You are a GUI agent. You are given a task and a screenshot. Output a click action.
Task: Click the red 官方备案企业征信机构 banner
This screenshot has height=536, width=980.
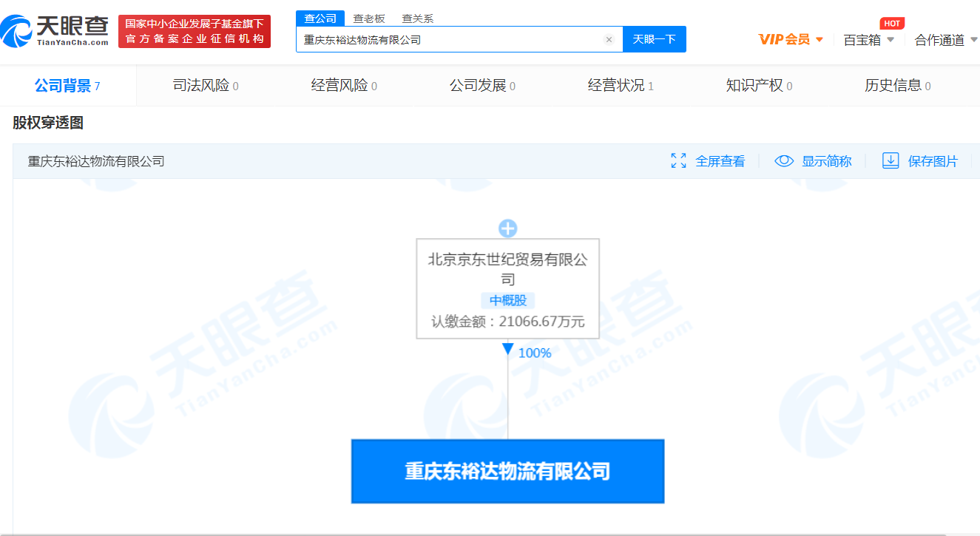point(195,32)
